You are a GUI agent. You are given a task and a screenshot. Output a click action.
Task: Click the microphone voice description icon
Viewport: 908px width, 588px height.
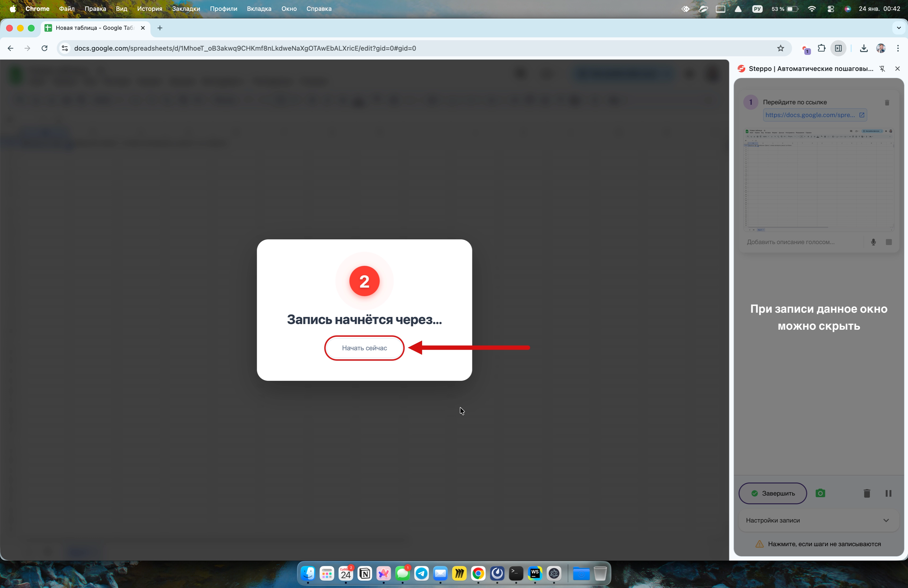point(873,242)
